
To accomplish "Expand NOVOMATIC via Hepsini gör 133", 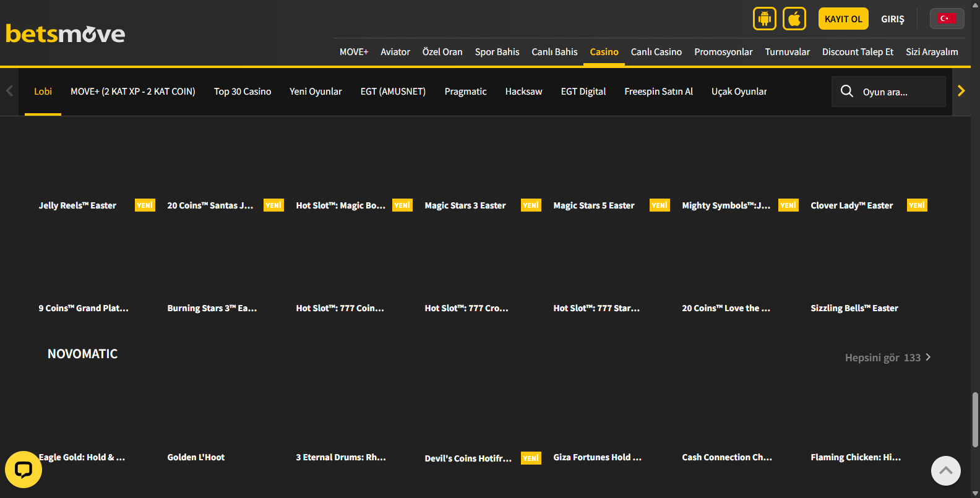I will 888,358.
